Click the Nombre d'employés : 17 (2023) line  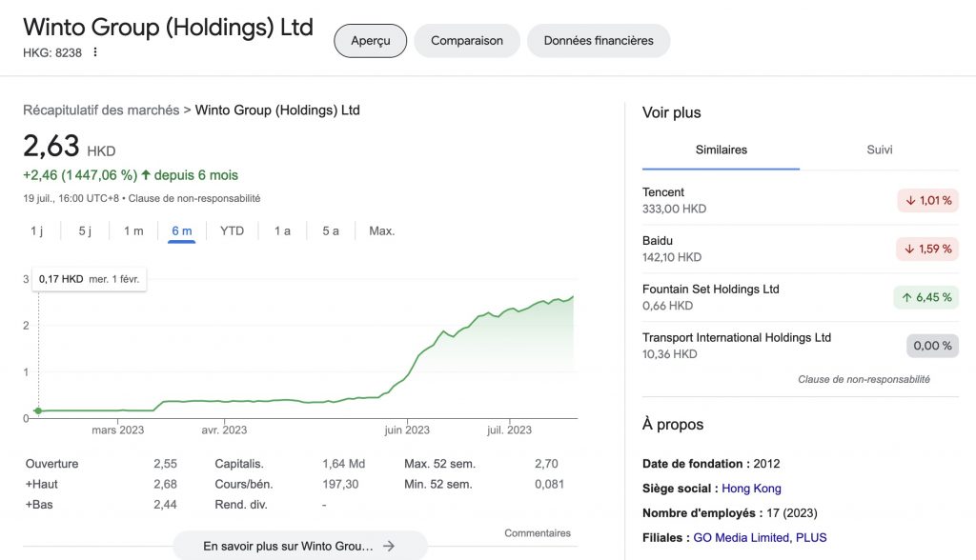click(729, 513)
